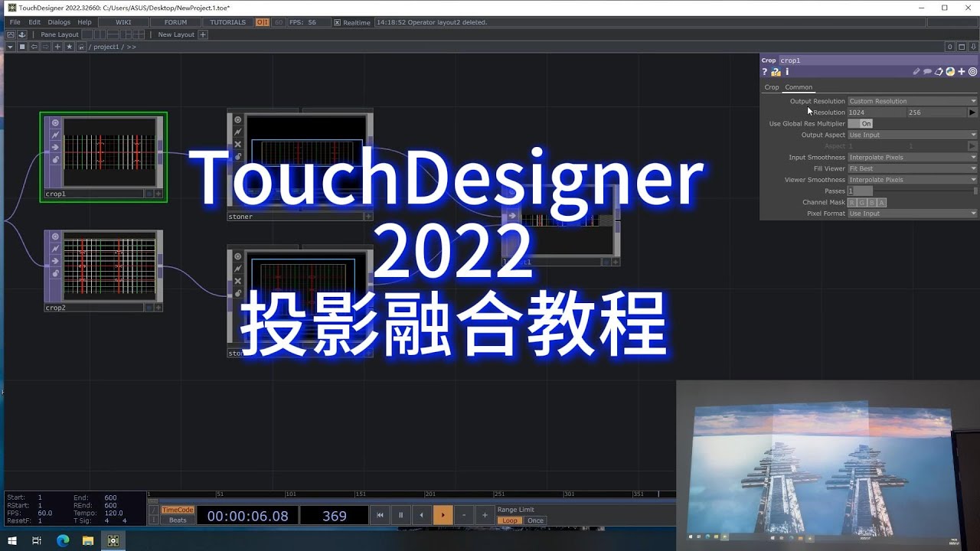
Task: Open Viewer Smoothness dropdown
Action: click(913, 180)
